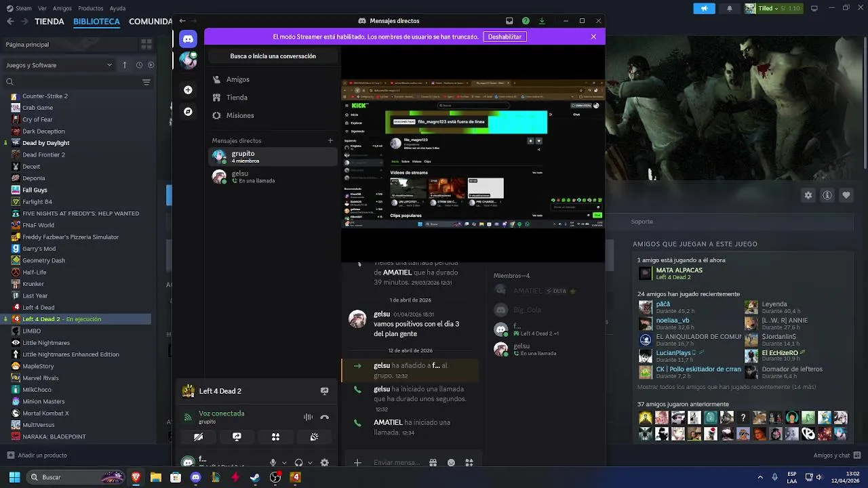
Task: Click the Steam library grid view icon
Action: (x=146, y=44)
